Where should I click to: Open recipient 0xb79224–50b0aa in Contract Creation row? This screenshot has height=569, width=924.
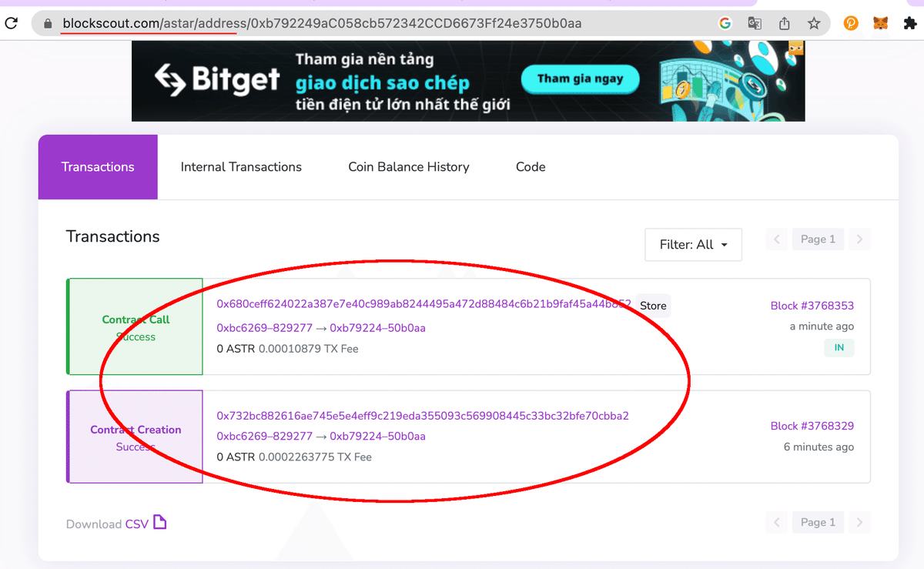(377, 437)
